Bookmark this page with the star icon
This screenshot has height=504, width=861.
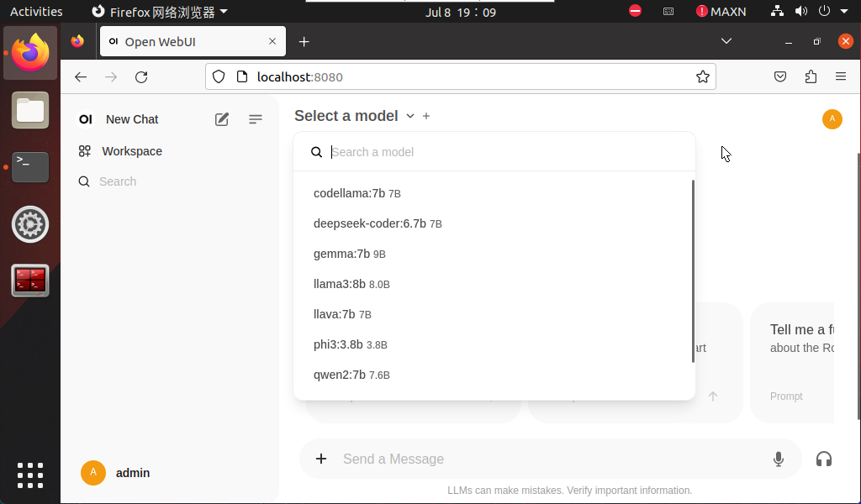click(703, 77)
